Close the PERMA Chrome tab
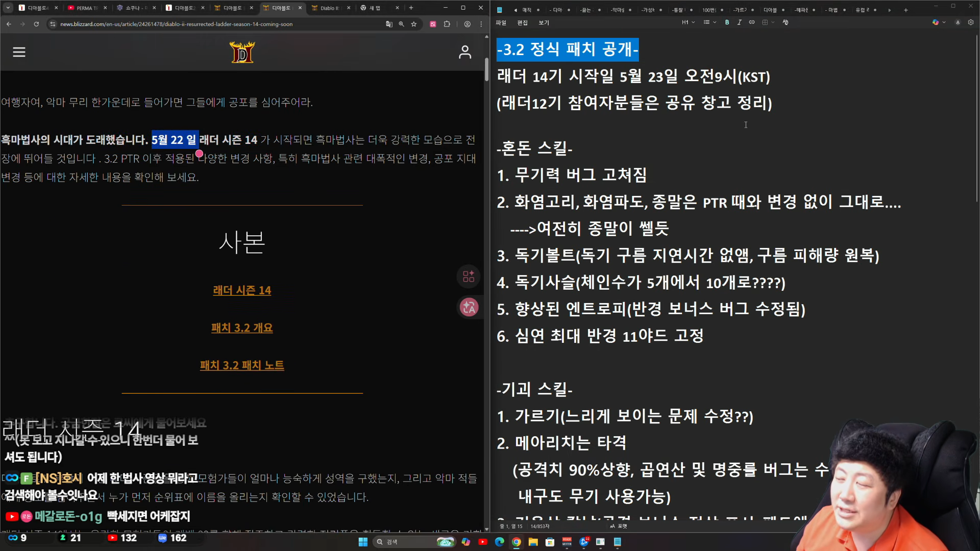The width and height of the screenshot is (980, 551). 105,8
